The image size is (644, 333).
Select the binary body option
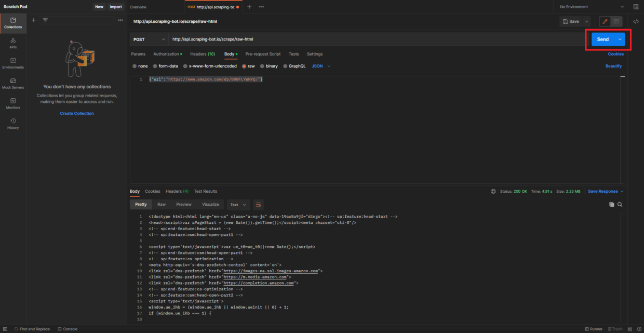[x=269, y=66]
